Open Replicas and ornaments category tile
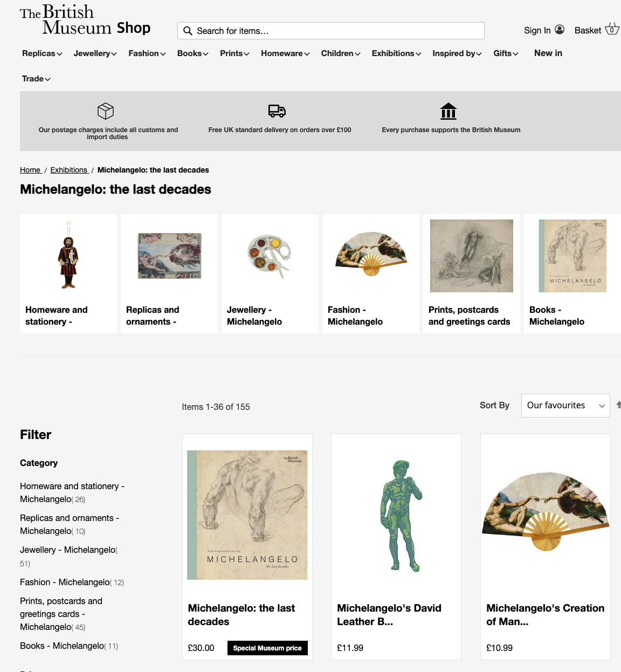 point(169,273)
